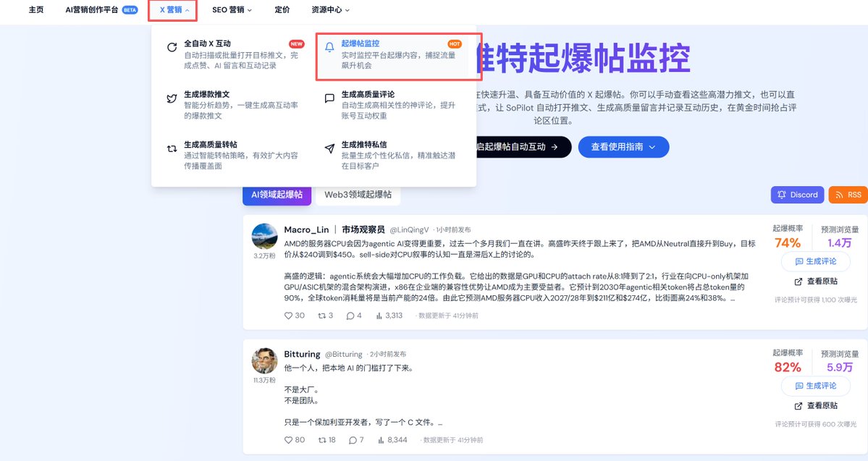Click 查看原贴 on the Macro_Lin post
This screenshot has width=868, height=461.
(815, 281)
